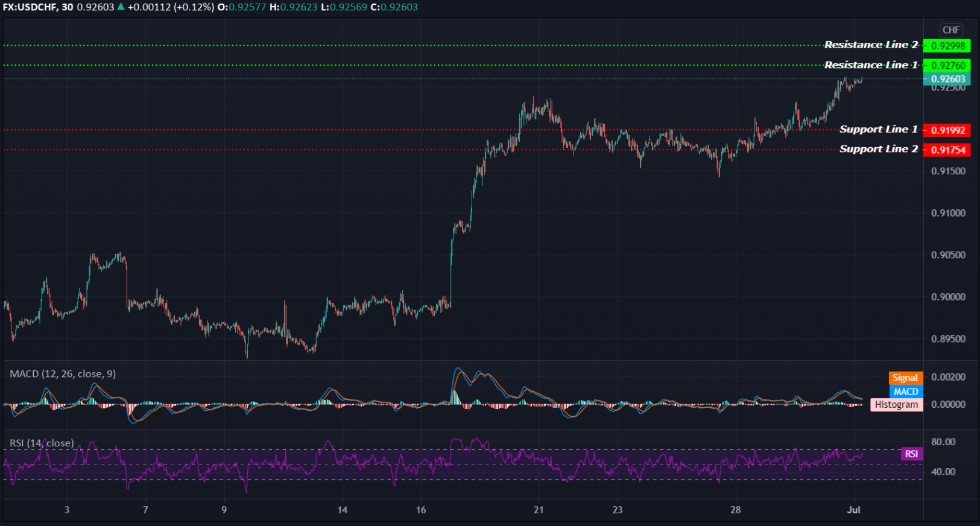The image size is (980, 526).
Task: Click the 0.00200 MACD axis value
Action: tap(948, 377)
